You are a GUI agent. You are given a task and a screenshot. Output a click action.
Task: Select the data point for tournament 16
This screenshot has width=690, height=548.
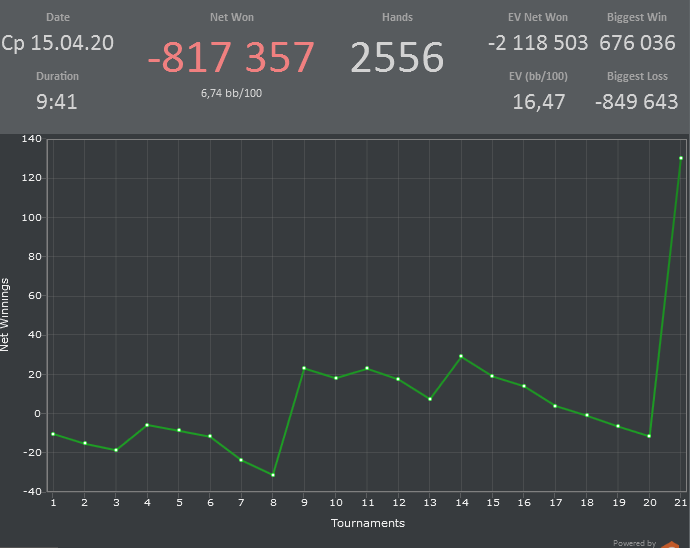pos(524,386)
